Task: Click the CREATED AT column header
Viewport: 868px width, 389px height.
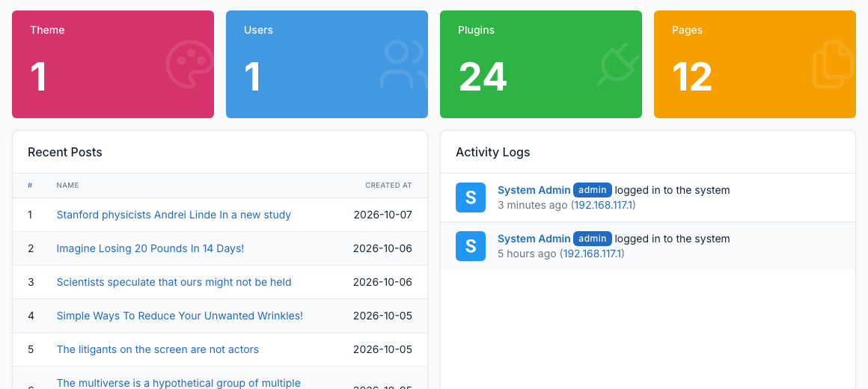Action: pyautogui.click(x=388, y=186)
